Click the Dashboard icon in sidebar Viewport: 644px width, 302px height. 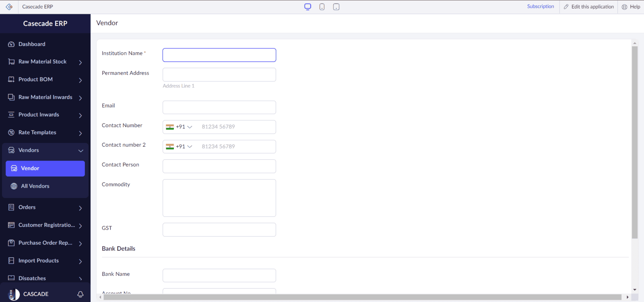pyautogui.click(x=11, y=44)
